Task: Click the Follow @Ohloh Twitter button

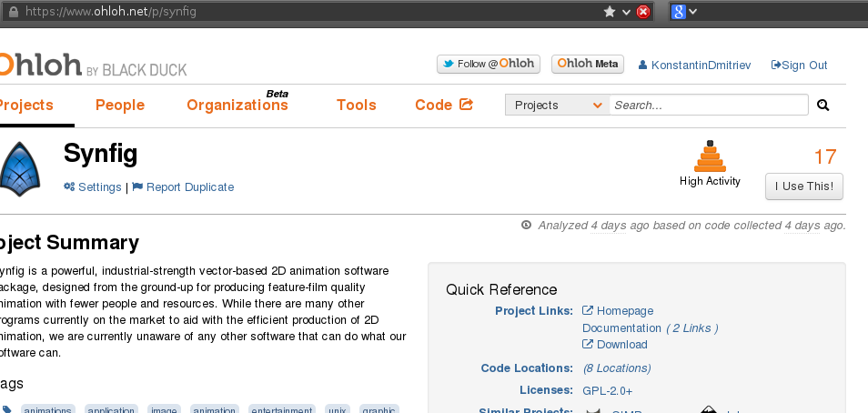Action: [x=489, y=65]
